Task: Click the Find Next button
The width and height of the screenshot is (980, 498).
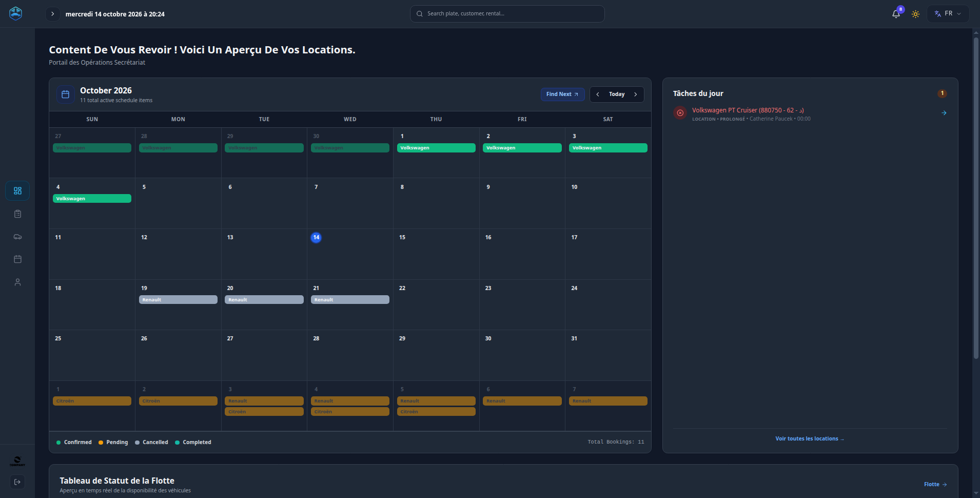Action: (562, 94)
